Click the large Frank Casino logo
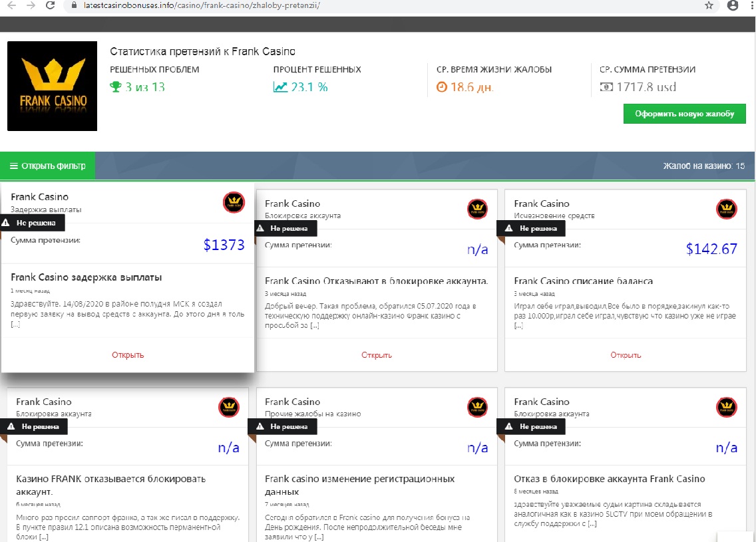The height and width of the screenshot is (542, 756). 52,86
